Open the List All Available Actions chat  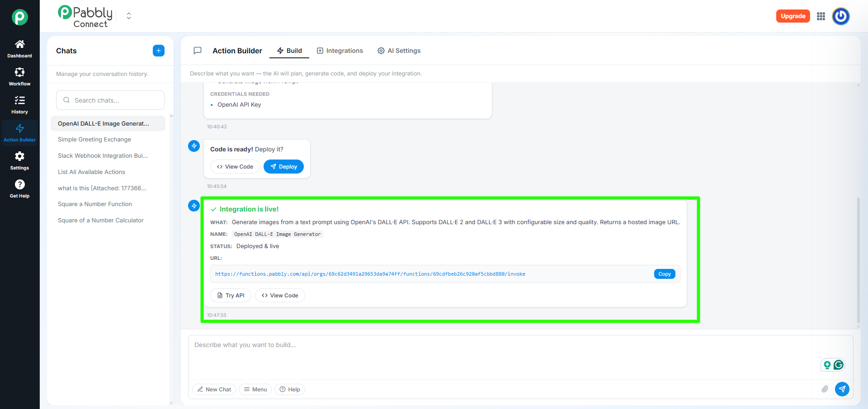click(108, 172)
